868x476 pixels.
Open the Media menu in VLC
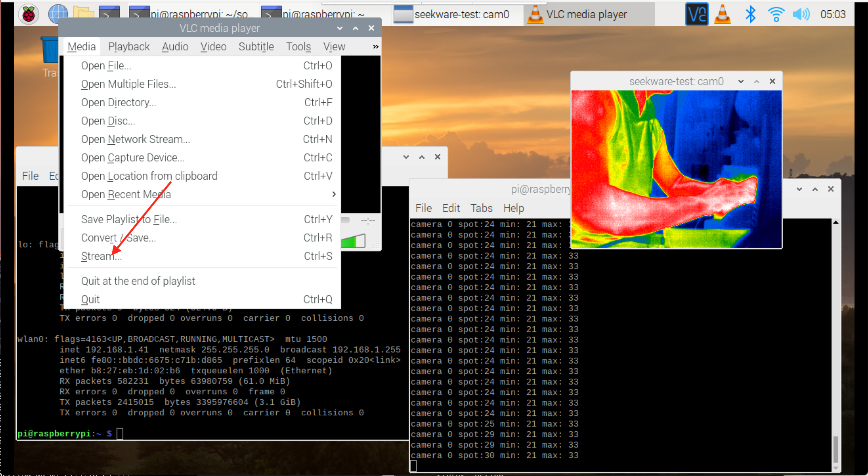pos(82,46)
